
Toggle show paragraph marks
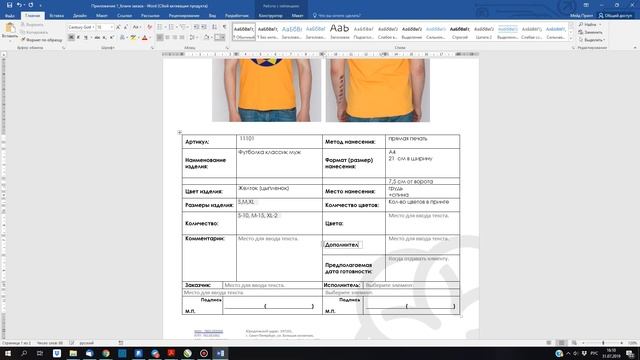(224, 27)
